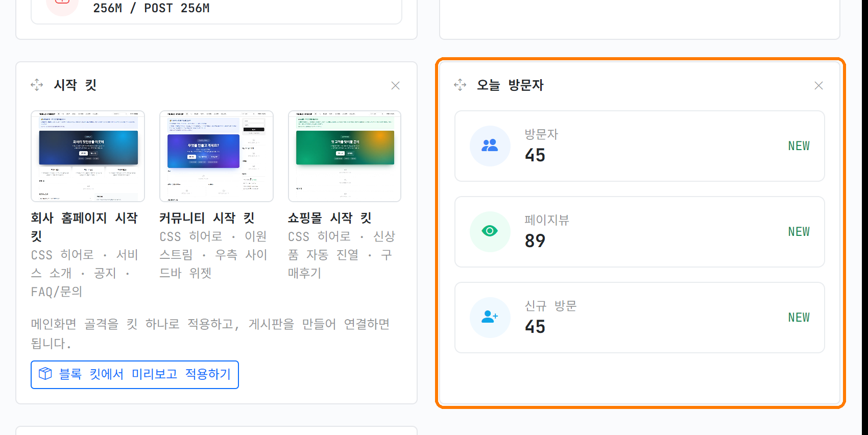This screenshot has height=435, width=868.
Task: Click NEW badge in 방문자 row
Action: tap(799, 146)
